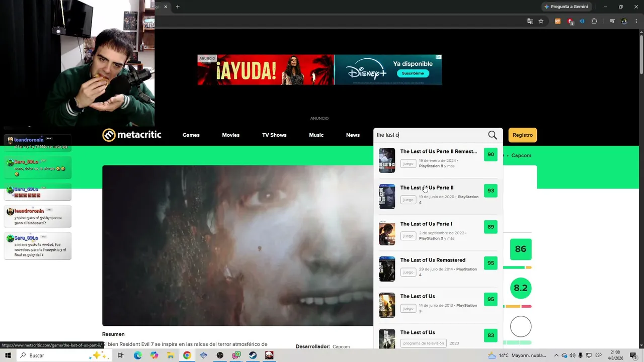Select The Last of Us Remastered result
Viewport: 644px width, 362px height.
[438, 269]
